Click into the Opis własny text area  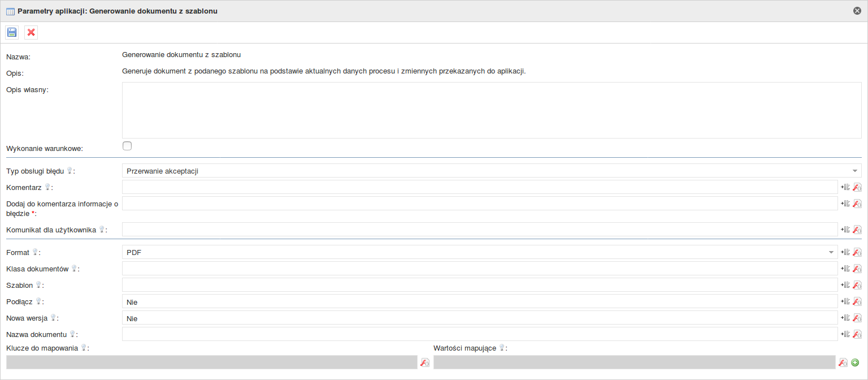click(492, 110)
